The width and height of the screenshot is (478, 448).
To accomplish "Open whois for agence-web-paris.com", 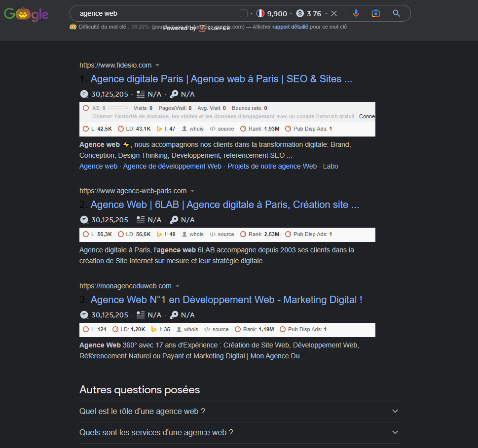I will [x=193, y=234].
